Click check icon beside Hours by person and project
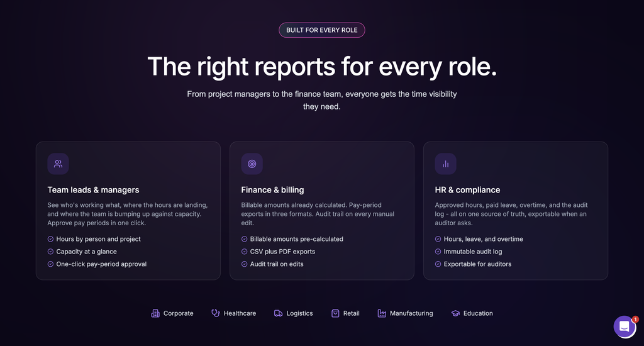This screenshot has height=346, width=644. [50, 239]
